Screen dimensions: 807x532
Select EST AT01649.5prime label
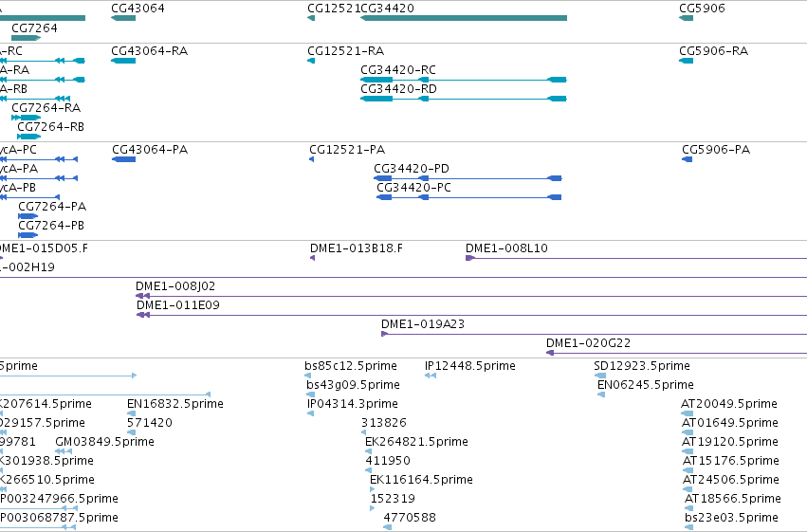[x=730, y=424]
